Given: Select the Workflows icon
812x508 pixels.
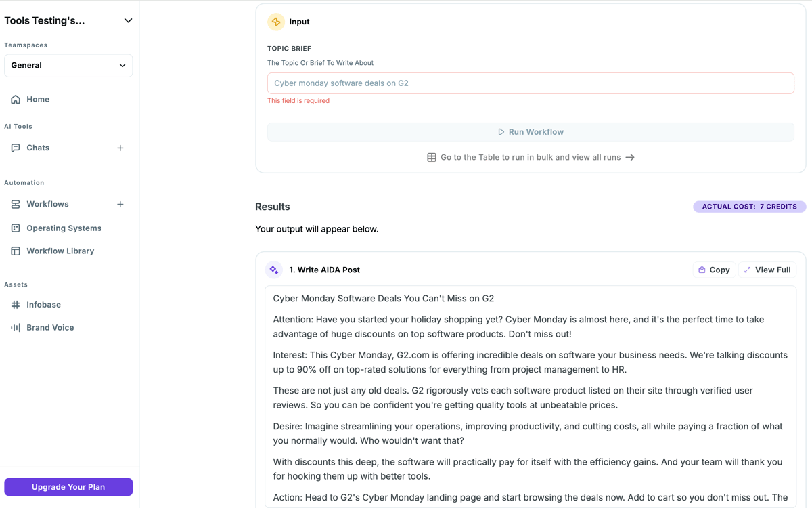Looking at the screenshot, I should pyautogui.click(x=15, y=204).
